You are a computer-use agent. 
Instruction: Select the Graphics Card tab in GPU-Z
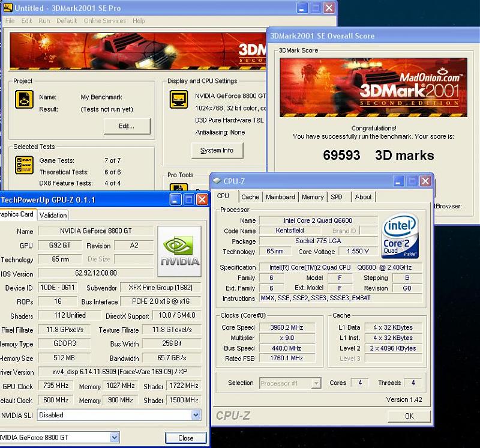(x=18, y=214)
